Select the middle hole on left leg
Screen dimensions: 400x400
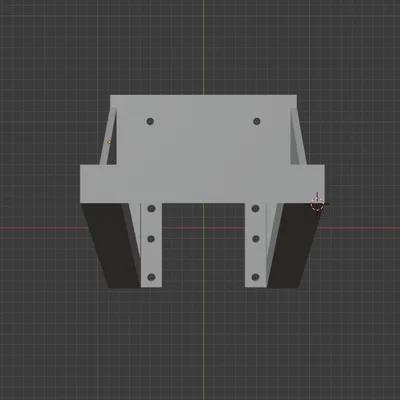[151, 239]
